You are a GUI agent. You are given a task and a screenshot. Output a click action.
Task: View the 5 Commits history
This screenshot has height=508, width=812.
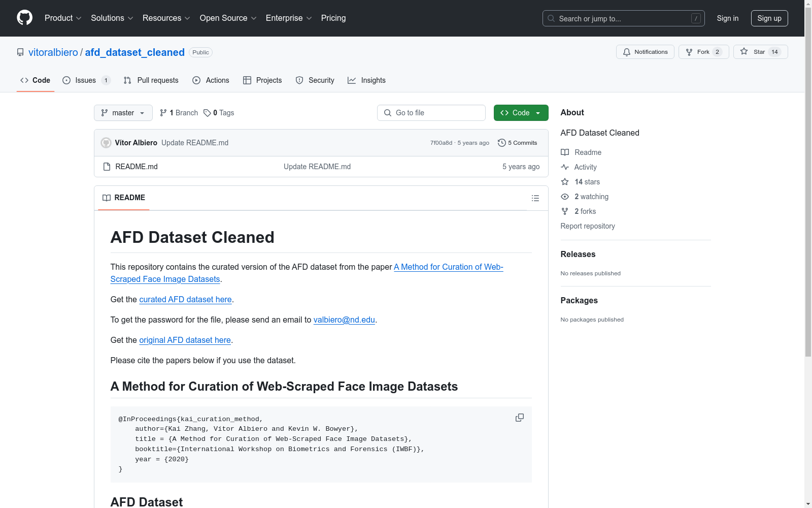pos(518,143)
